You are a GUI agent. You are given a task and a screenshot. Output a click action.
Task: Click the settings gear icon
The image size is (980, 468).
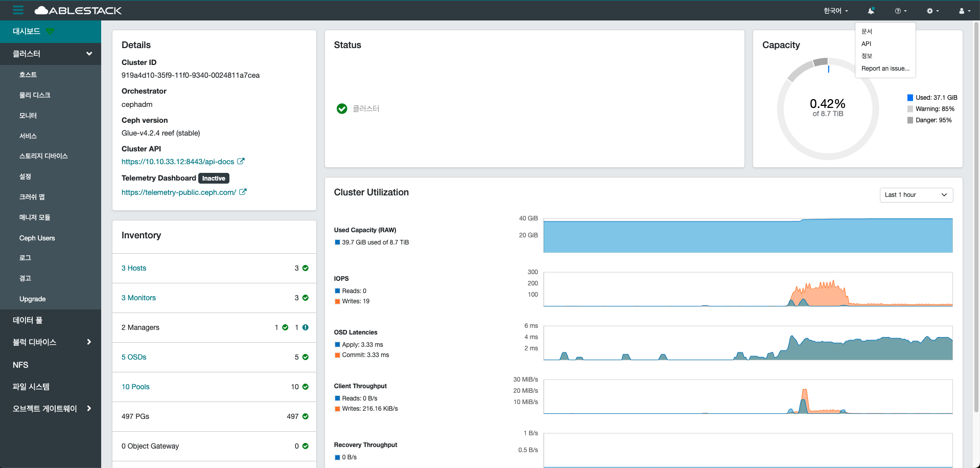pos(932,11)
